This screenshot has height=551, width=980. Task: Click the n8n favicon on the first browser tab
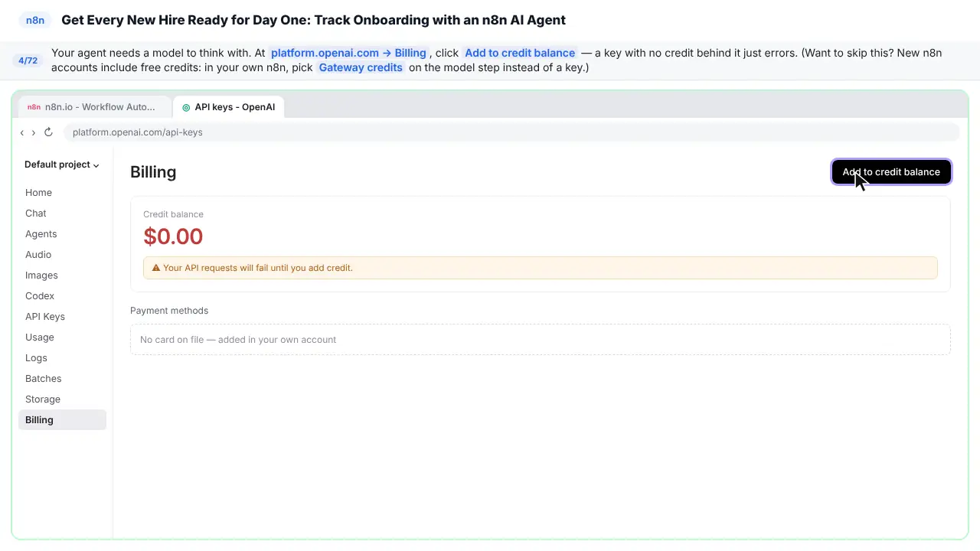coord(34,107)
